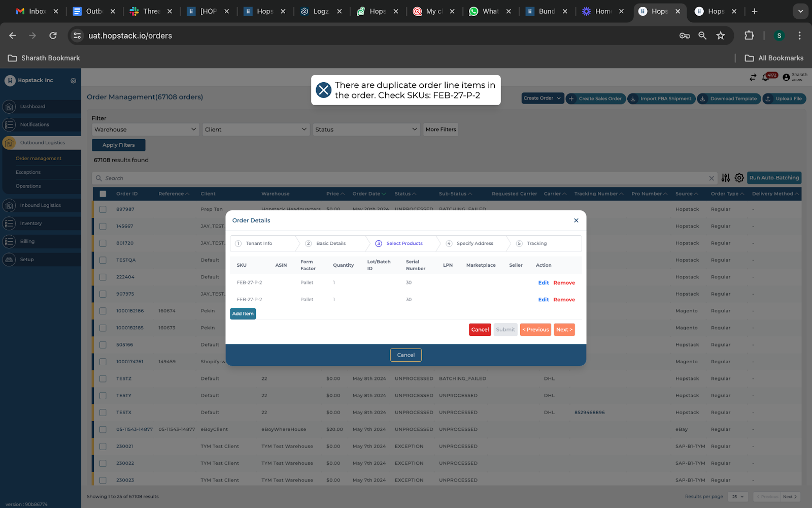Viewport: 812px width, 508px height.
Task: Click the Add Item button
Action: pos(243,314)
